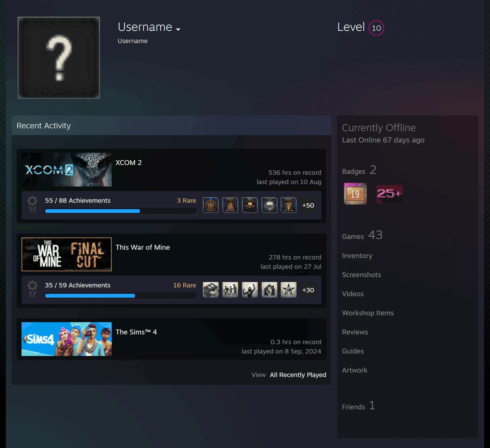View This War of Mine house achievement icon
The height and width of the screenshot is (448, 490).
pyautogui.click(x=269, y=290)
